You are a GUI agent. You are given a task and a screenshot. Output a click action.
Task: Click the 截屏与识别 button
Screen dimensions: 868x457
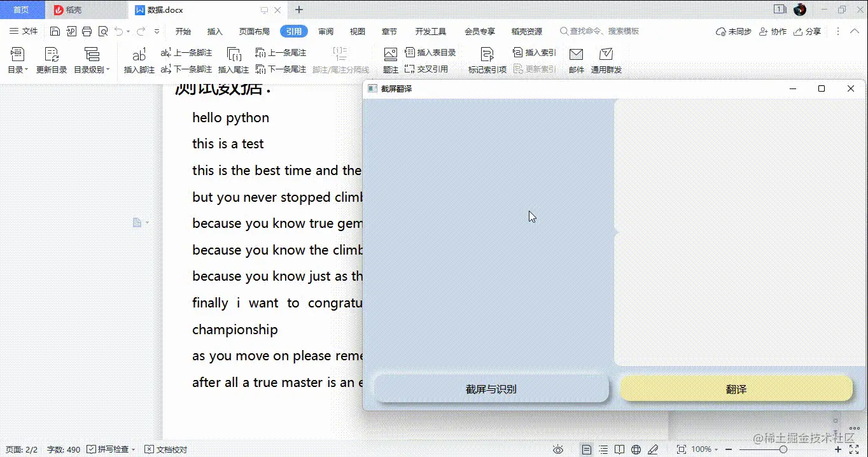point(491,389)
